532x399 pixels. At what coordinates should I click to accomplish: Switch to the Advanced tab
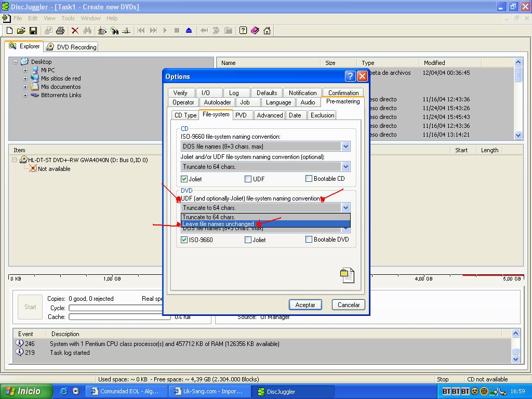click(x=270, y=115)
